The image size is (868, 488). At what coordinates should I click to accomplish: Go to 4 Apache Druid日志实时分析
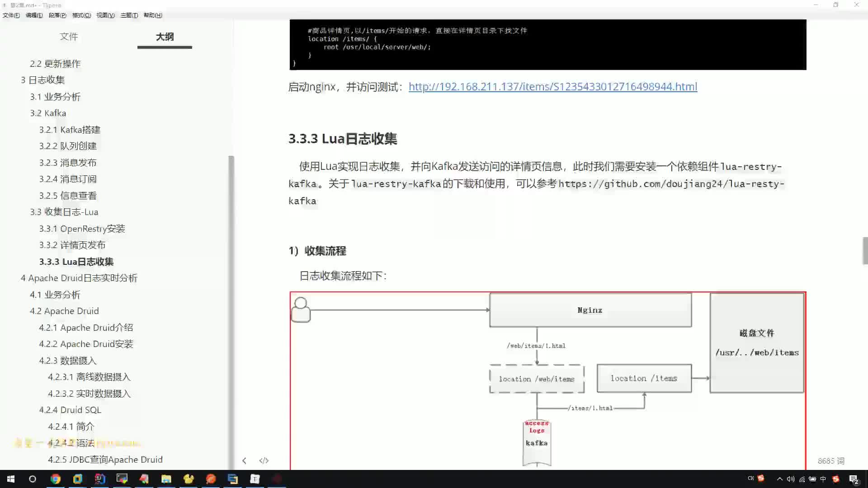(x=79, y=278)
